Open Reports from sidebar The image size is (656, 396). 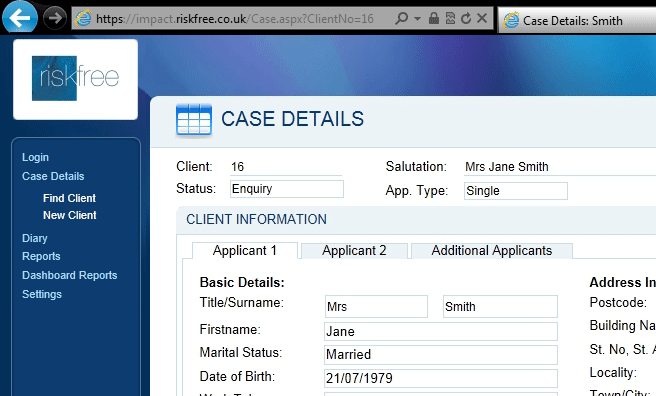41,256
